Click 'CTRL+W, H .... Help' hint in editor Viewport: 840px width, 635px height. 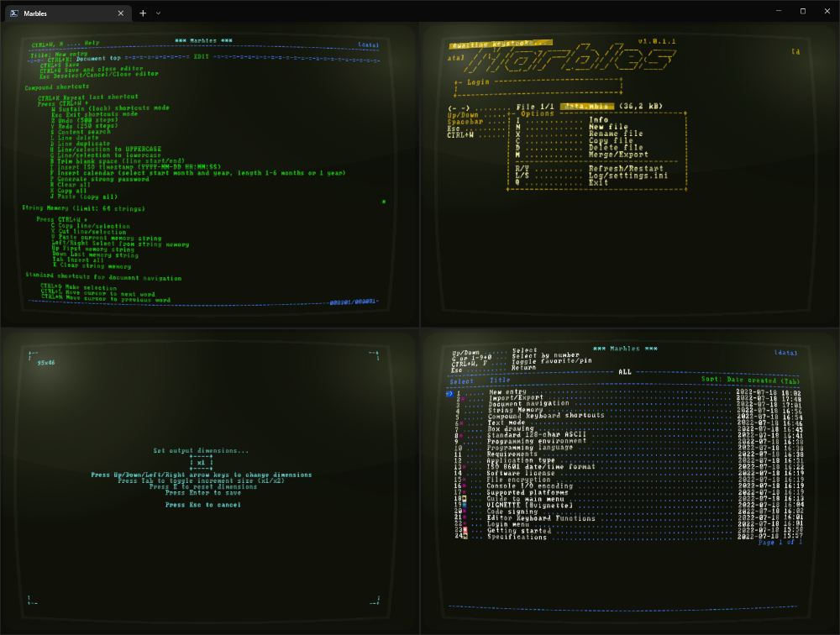pos(66,44)
